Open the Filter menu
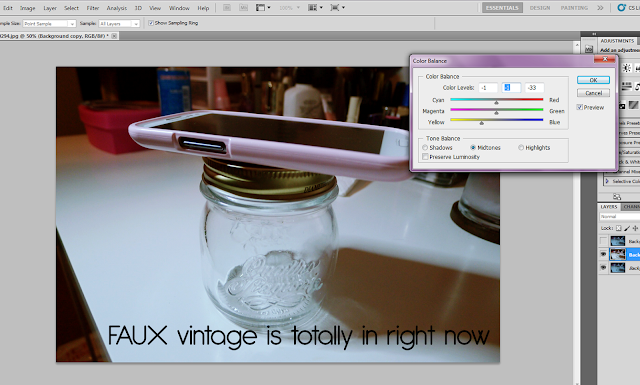The width and height of the screenshot is (640, 385). [x=93, y=8]
